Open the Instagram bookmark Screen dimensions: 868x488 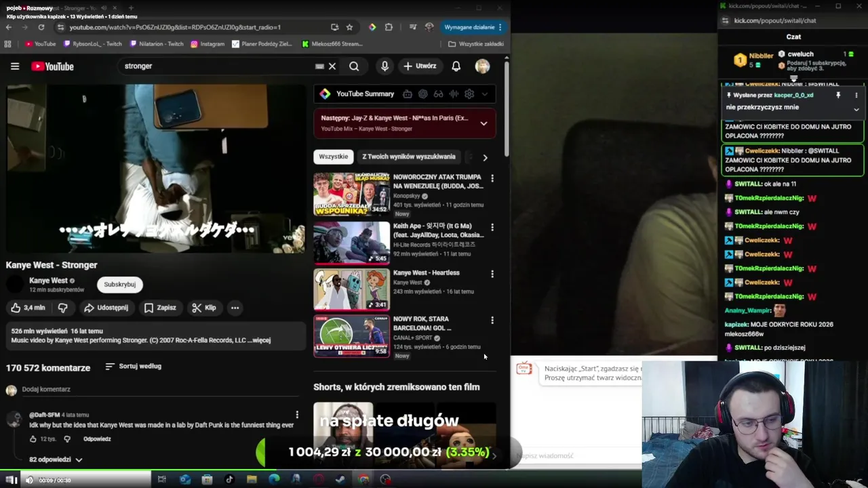tap(208, 44)
